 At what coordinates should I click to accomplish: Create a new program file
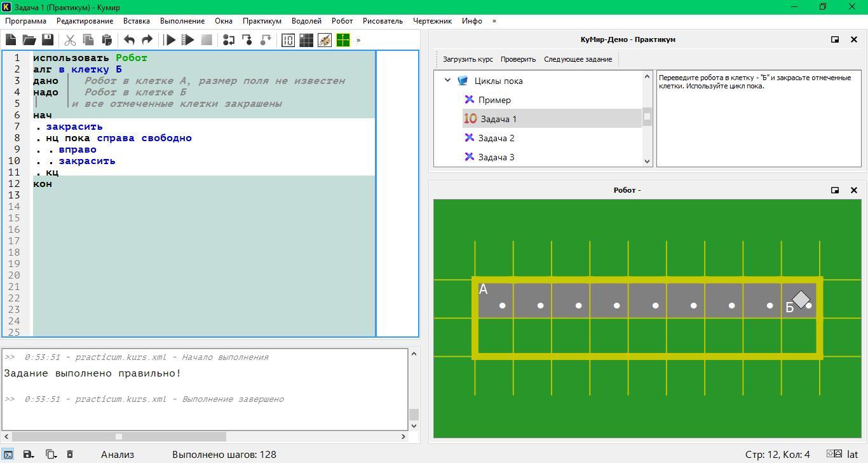(x=11, y=40)
